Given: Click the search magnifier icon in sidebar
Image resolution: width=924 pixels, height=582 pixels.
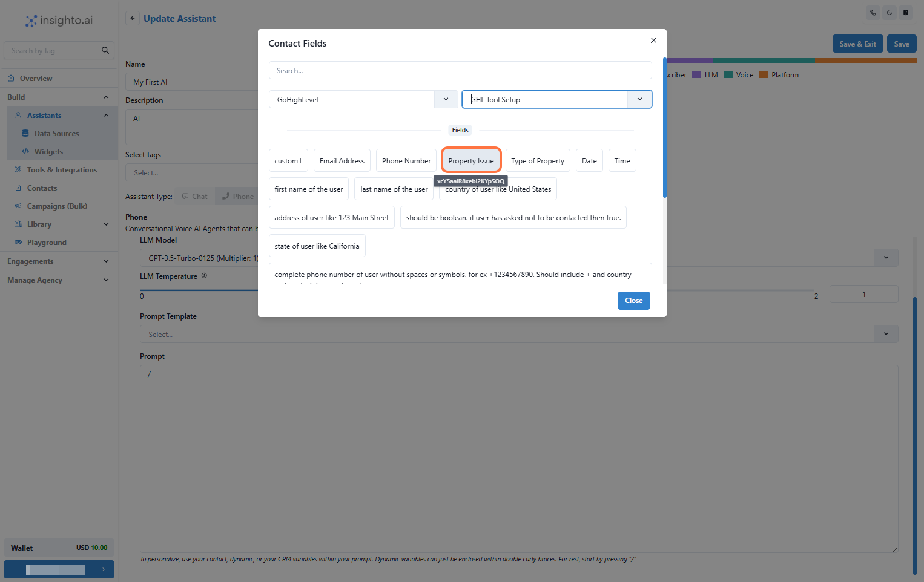Looking at the screenshot, I should (x=105, y=50).
